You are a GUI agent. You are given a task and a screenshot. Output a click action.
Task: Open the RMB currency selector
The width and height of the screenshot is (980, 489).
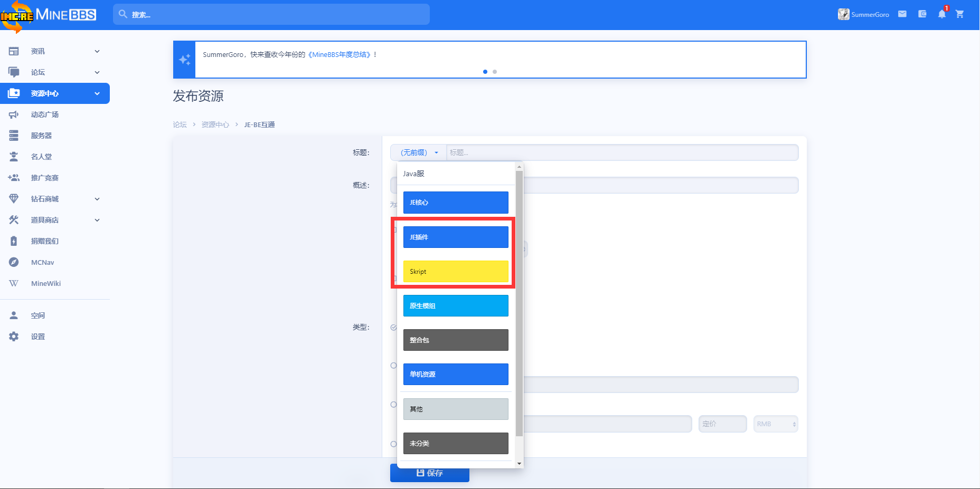point(775,424)
